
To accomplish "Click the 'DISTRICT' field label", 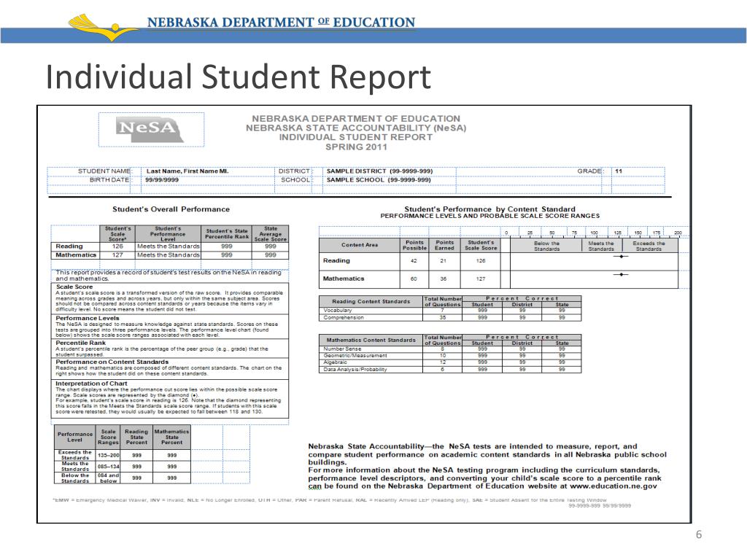I will click(x=294, y=171).
